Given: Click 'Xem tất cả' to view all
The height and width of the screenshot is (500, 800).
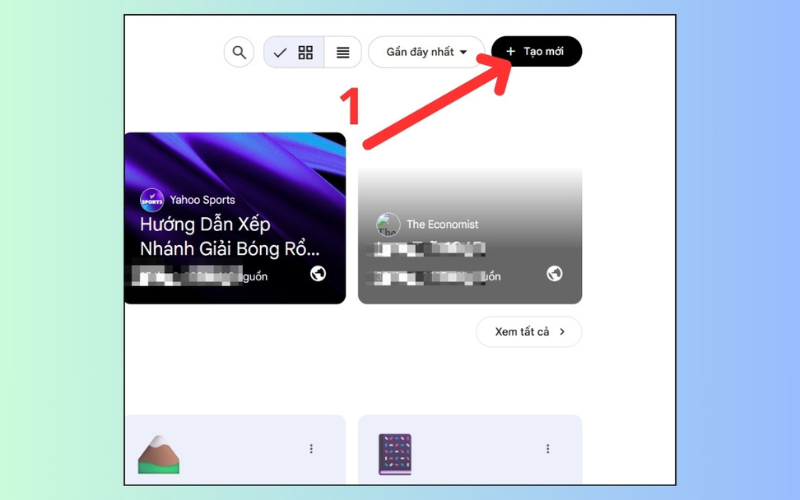Looking at the screenshot, I should [x=529, y=332].
